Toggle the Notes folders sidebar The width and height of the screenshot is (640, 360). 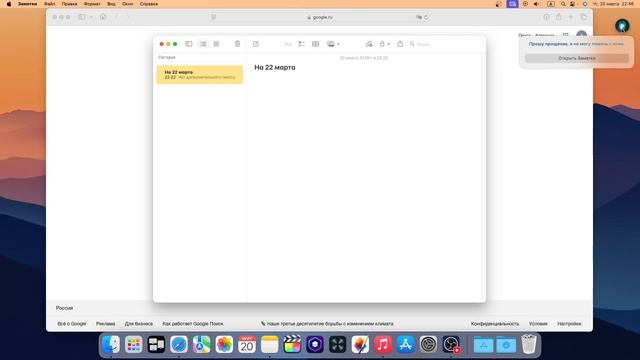click(x=189, y=44)
